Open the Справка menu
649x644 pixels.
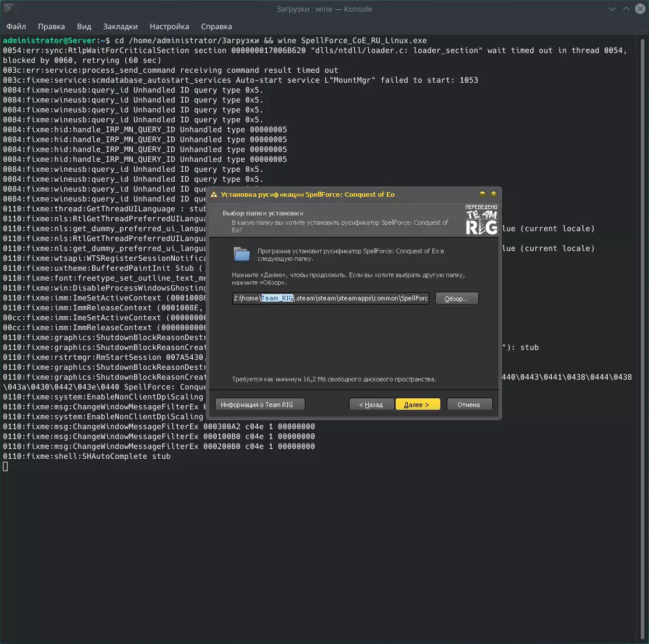pos(217,26)
